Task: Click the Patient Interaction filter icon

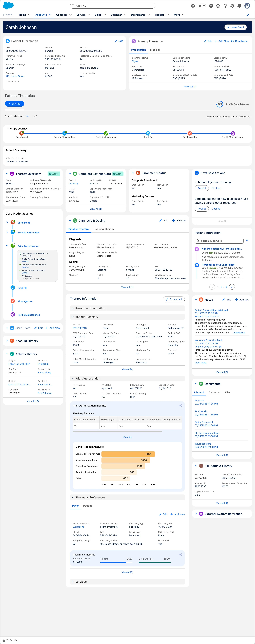Action: click(x=247, y=241)
